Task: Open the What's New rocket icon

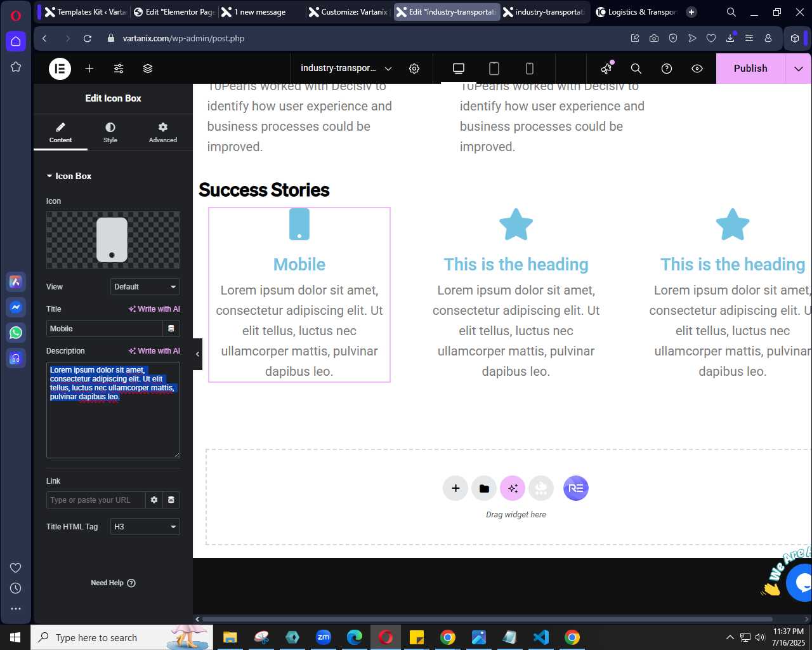Action: [x=606, y=69]
